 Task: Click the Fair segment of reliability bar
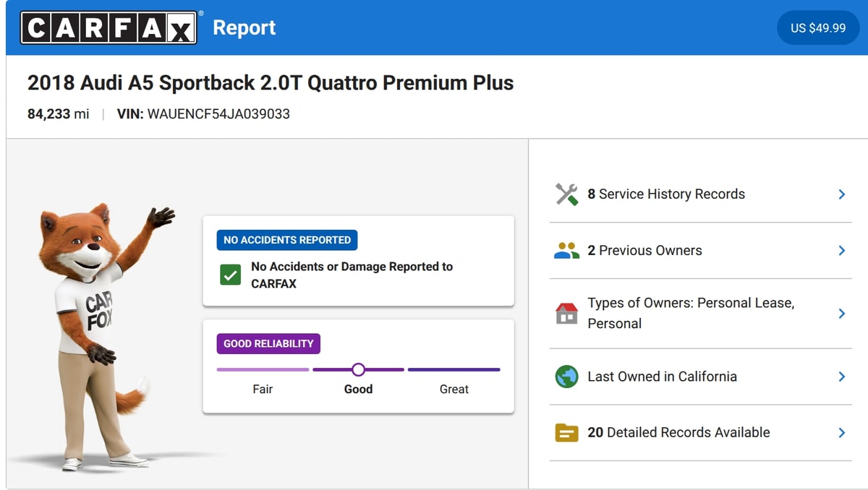pos(263,369)
